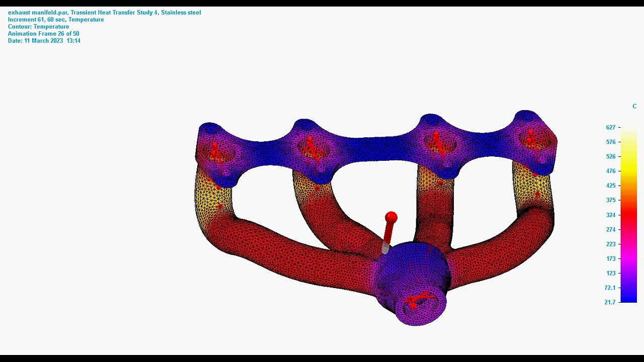Click the 375 legend value
This screenshot has height=362, width=644.
click(x=611, y=200)
